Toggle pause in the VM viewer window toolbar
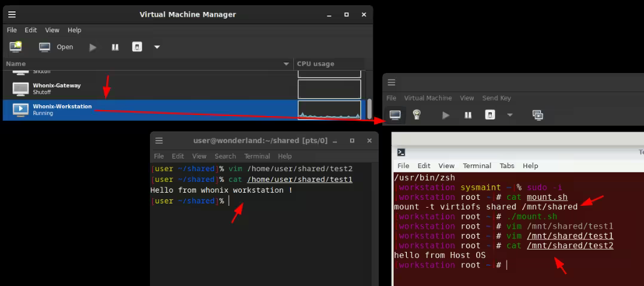 click(x=468, y=115)
